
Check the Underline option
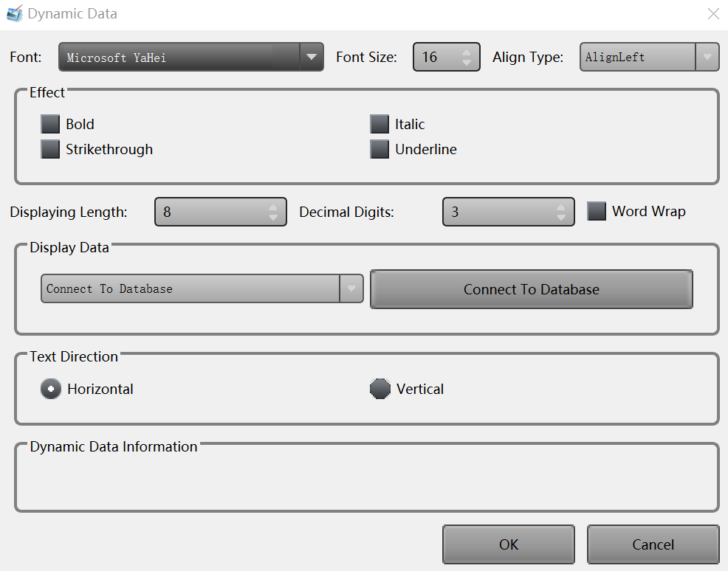(380, 149)
